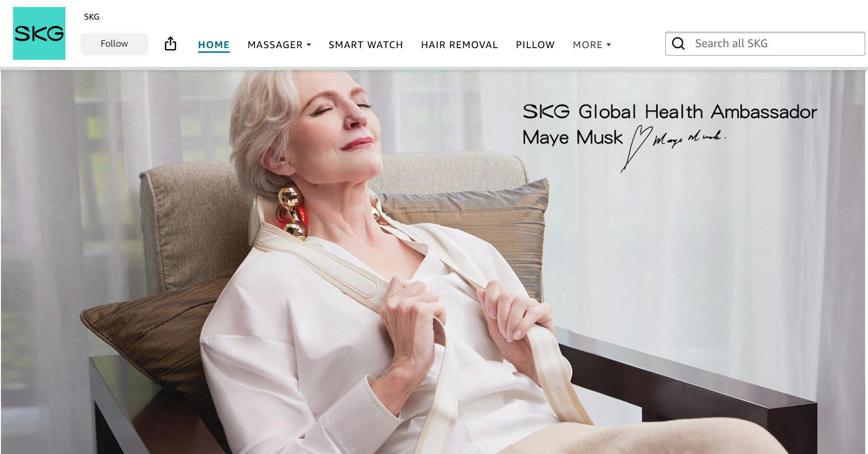
Task: Go to SMART WATCH section
Action: point(366,45)
